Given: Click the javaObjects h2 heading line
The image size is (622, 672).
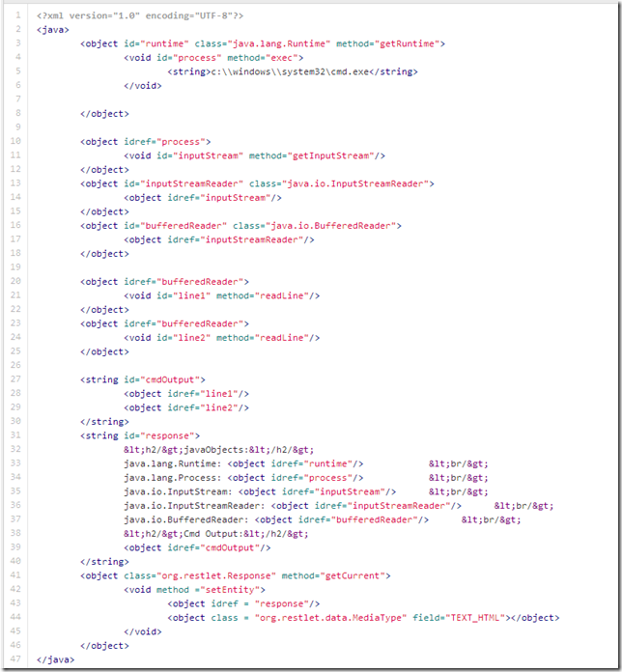Looking at the screenshot, I should tap(218, 450).
